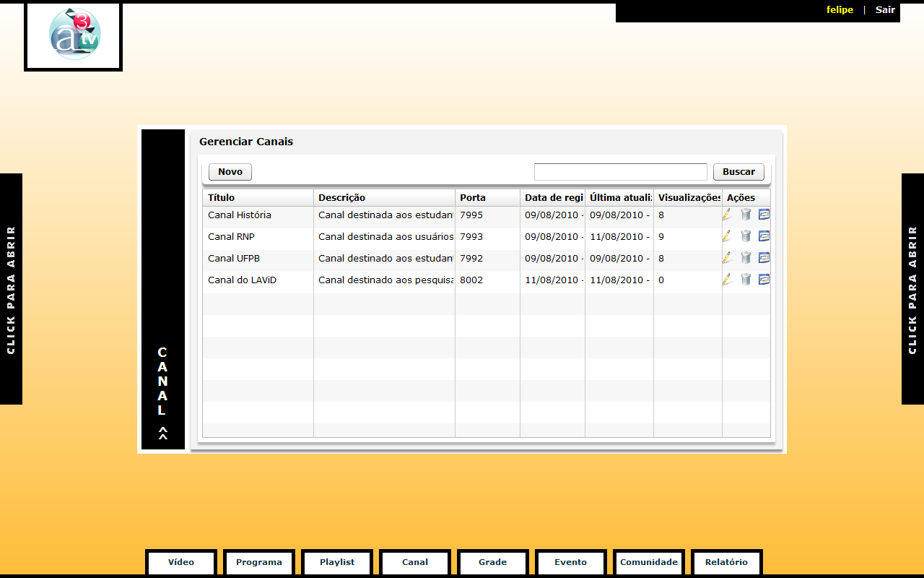Click the Buscar button
The width and height of the screenshot is (924, 578).
pyautogui.click(x=738, y=172)
